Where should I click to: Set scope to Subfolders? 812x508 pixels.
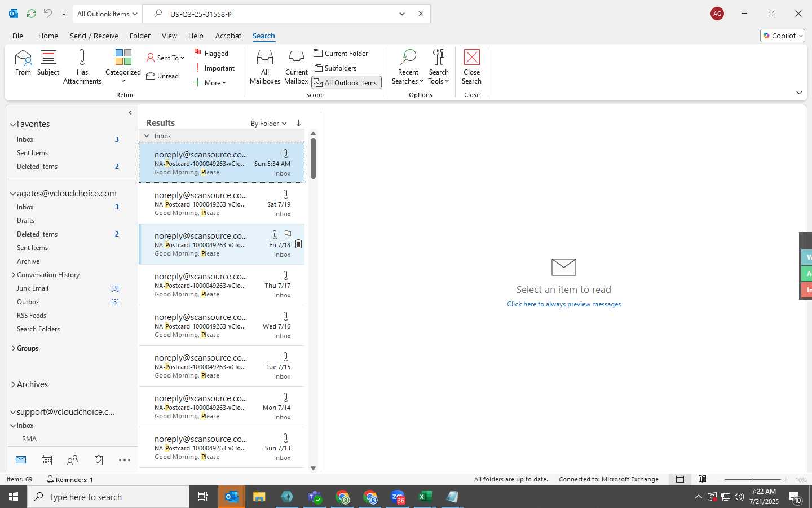pos(336,68)
